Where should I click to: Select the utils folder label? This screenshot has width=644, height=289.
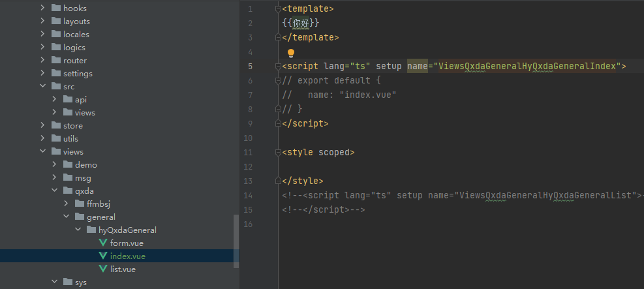(x=70, y=138)
